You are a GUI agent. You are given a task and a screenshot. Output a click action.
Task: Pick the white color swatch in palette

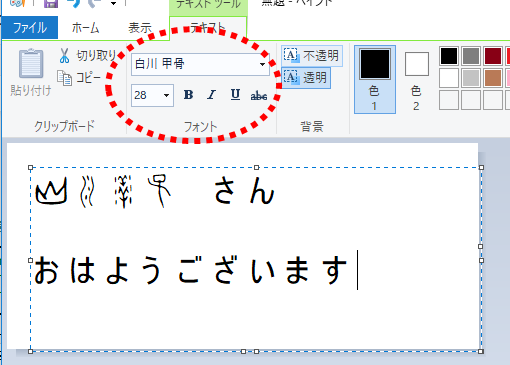click(x=449, y=78)
